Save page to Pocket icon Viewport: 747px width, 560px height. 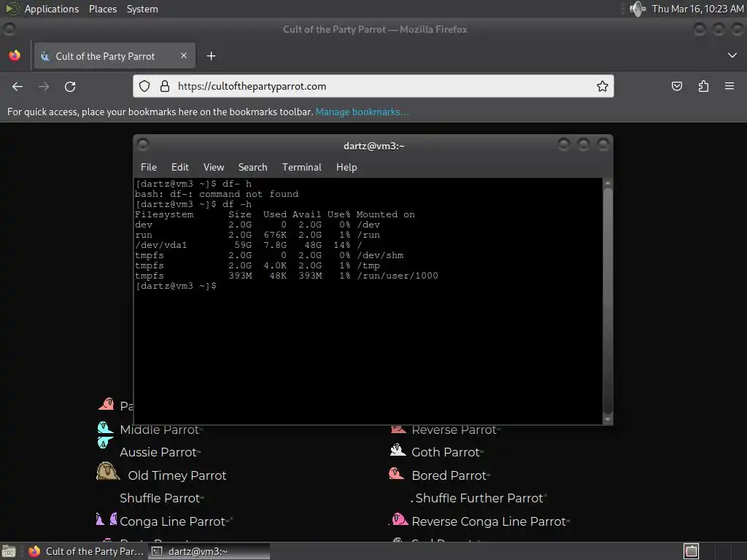676,86
